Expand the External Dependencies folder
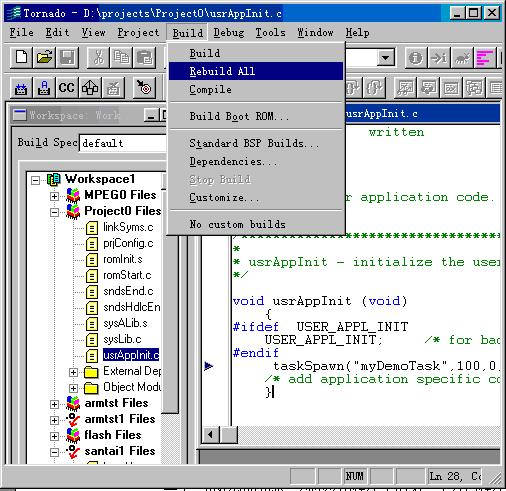 point(73,372)
